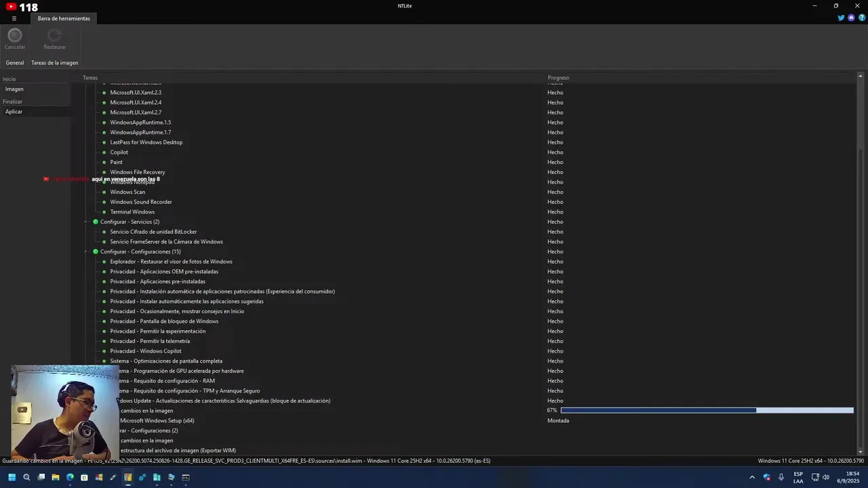Image resolution: width=868 pixels, height=488 pixels.
Task: Select the General toolbar group label
Action: pyautogui.click(x=15, y=62)
